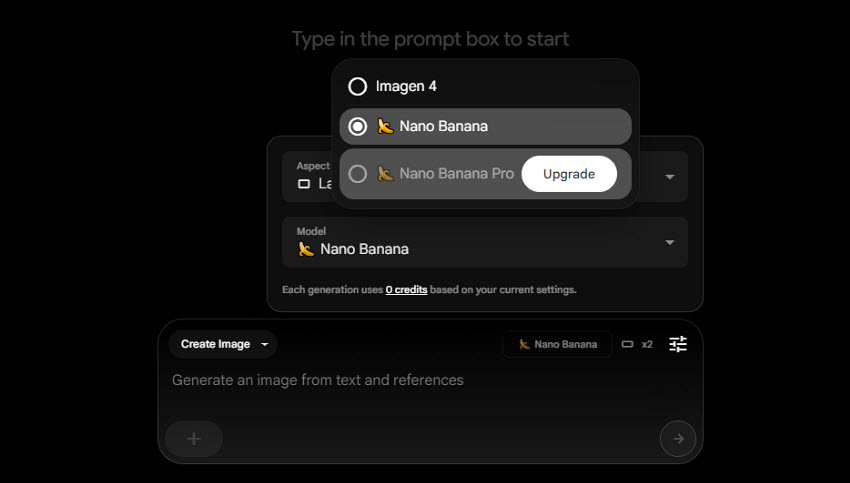This screenshot has width=850, height=483.
Task: Click the plus add reference button
Action: [194, 439]
